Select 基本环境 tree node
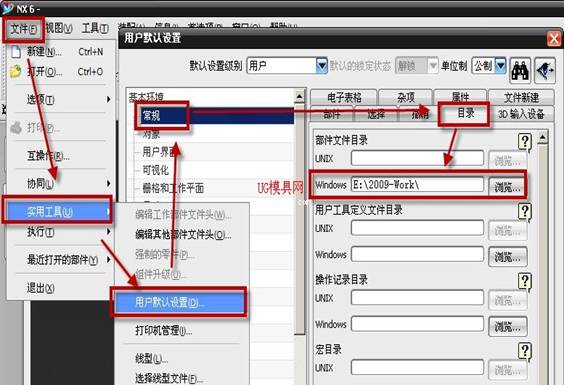The width and height of the screenshot is (564, 385). [146, 96]
